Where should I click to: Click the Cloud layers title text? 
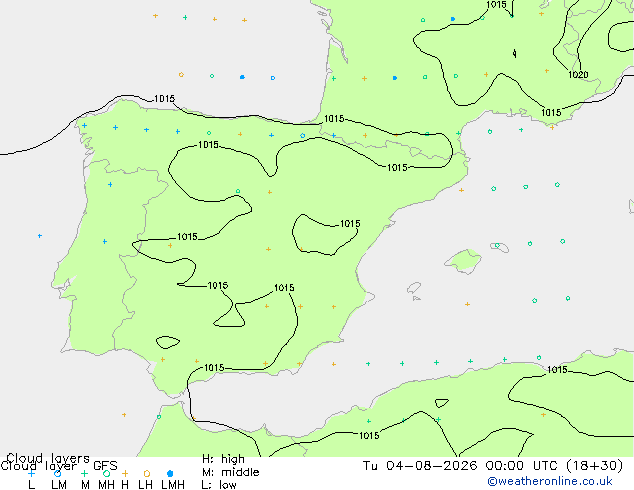pos(48,458)
